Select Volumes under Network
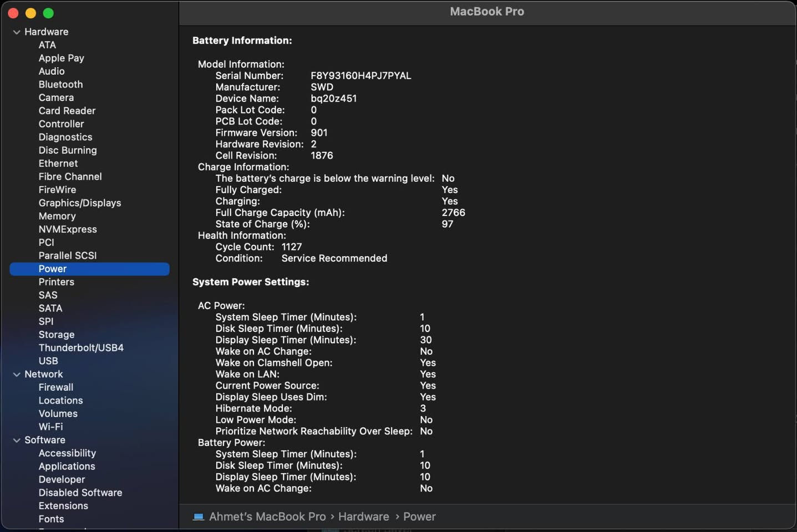This screenshot has width=797, height=532. tap(58, 414)
